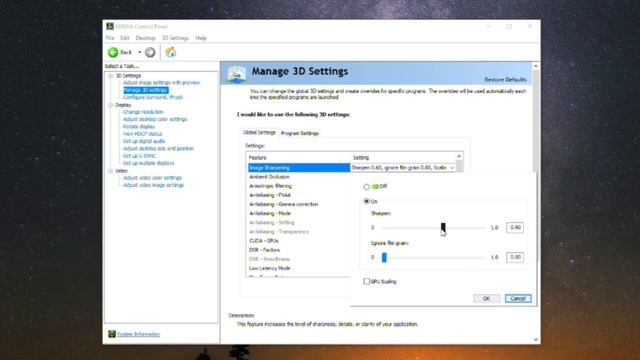Click the settings list scroll up arrow

[459, 156]
